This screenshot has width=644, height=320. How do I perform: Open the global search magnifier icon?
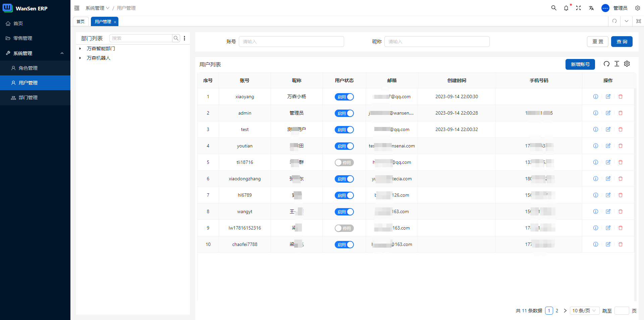point(554,8)
